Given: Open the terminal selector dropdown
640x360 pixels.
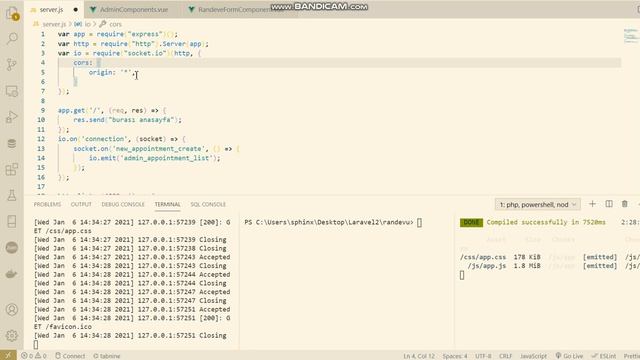Looking at the screenshot, I should point(538,204).
